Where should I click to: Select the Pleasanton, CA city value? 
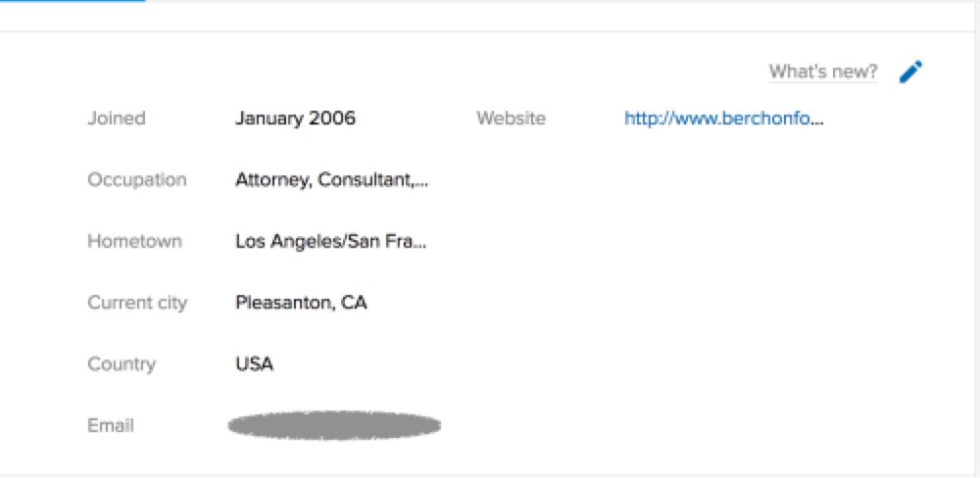(301, 303)
